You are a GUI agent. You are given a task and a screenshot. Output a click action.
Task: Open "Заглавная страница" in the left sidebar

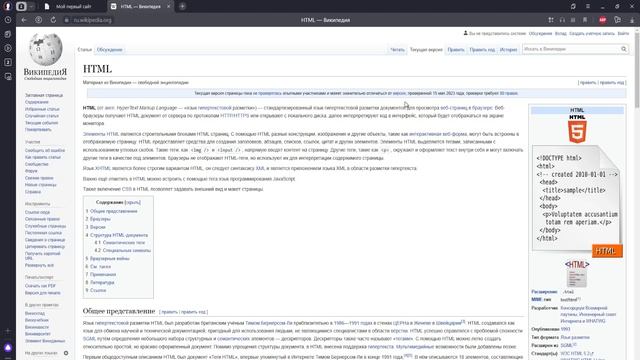point(44,95)
